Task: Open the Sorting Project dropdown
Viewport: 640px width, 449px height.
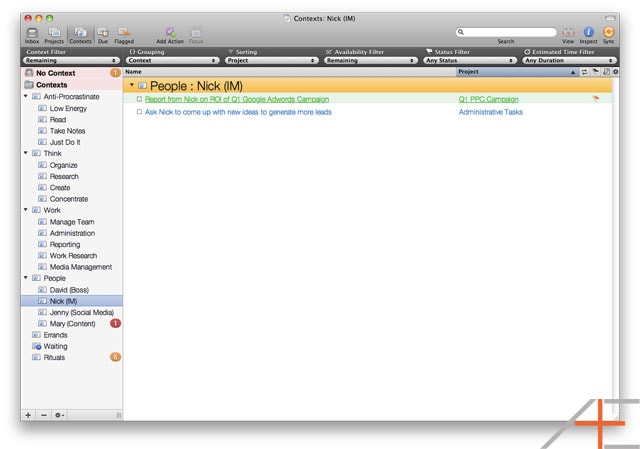Action: (x=271, y=60)
